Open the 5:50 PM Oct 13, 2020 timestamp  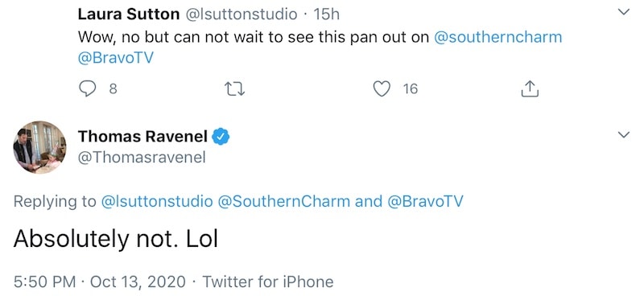(99, 282)
